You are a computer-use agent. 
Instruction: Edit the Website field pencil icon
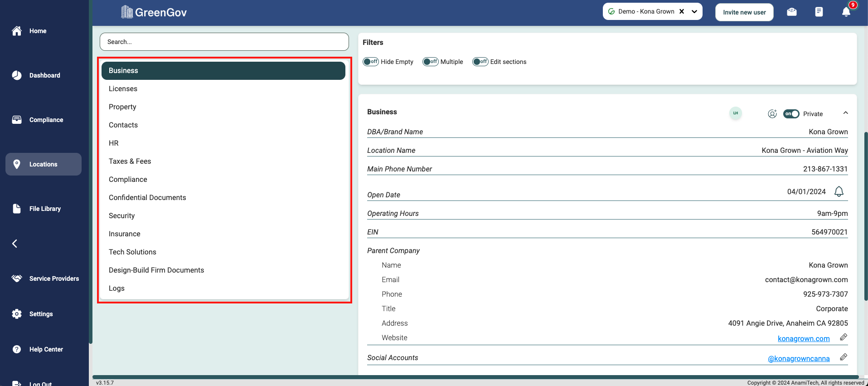844,337
